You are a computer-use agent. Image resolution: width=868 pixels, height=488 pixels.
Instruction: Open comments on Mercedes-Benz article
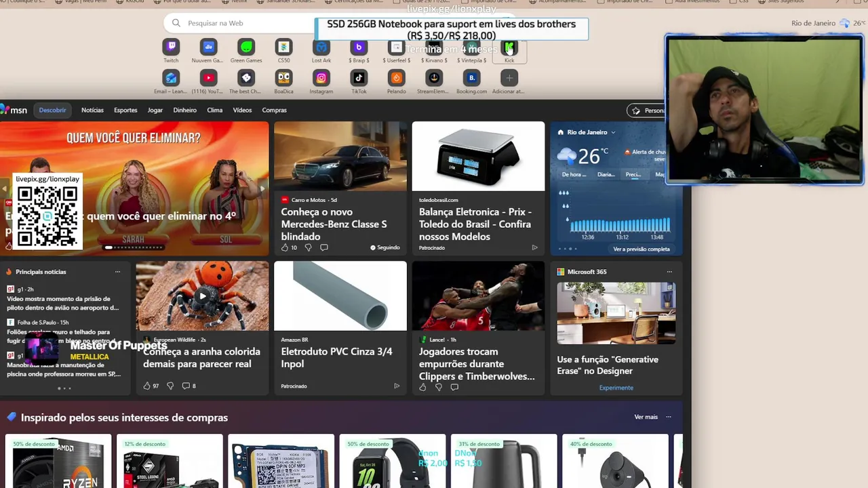[x=323, y=247]
